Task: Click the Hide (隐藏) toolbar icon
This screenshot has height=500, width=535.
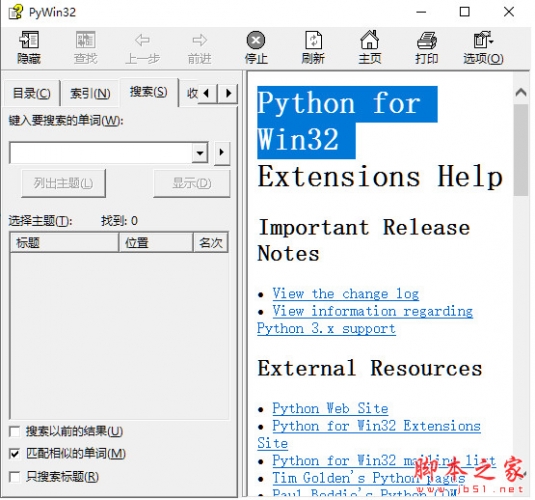Action: (29, 40)
